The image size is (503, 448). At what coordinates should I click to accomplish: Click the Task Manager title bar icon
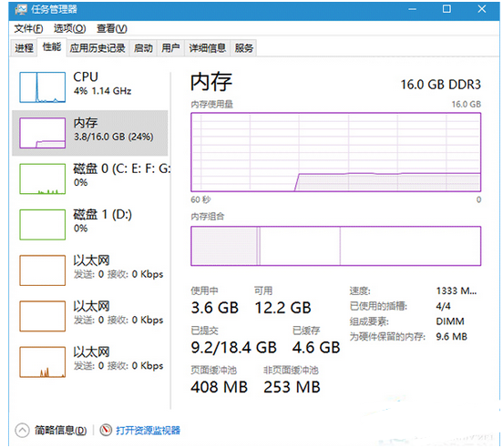click(x=21, y=9)
